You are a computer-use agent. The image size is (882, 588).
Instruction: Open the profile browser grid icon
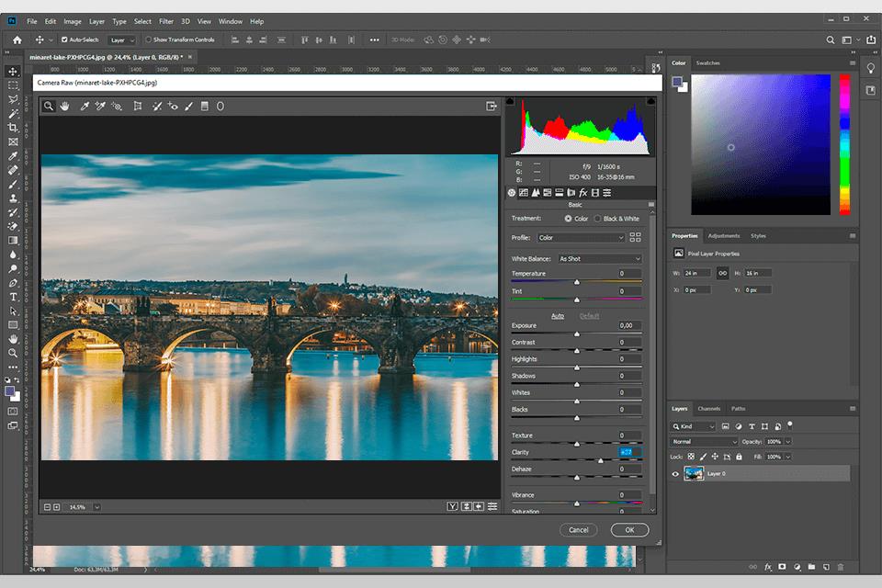(x=636, y=237)
